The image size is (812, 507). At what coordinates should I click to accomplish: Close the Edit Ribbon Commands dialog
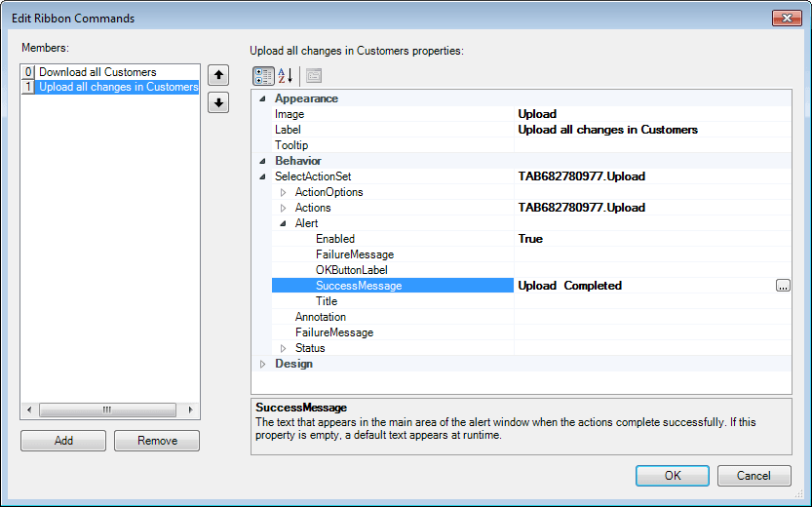point(787,18)
